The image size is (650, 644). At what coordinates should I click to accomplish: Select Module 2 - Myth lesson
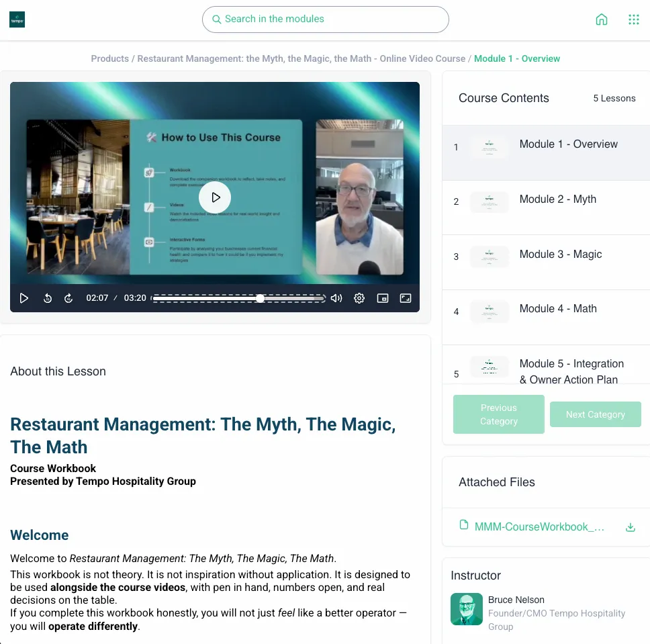point(546,208)
